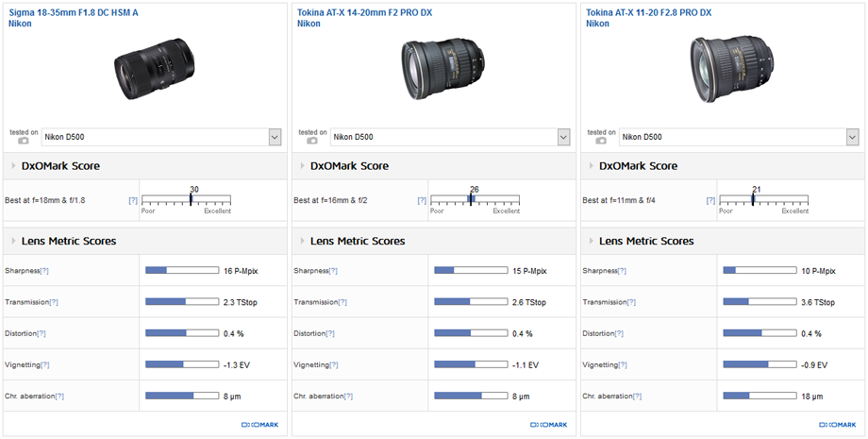Viewport: 868px width, 439px height.
Task: Open Sharpness help [?] in the Tokina 14-20mm panel
Action: click(334, 271)
